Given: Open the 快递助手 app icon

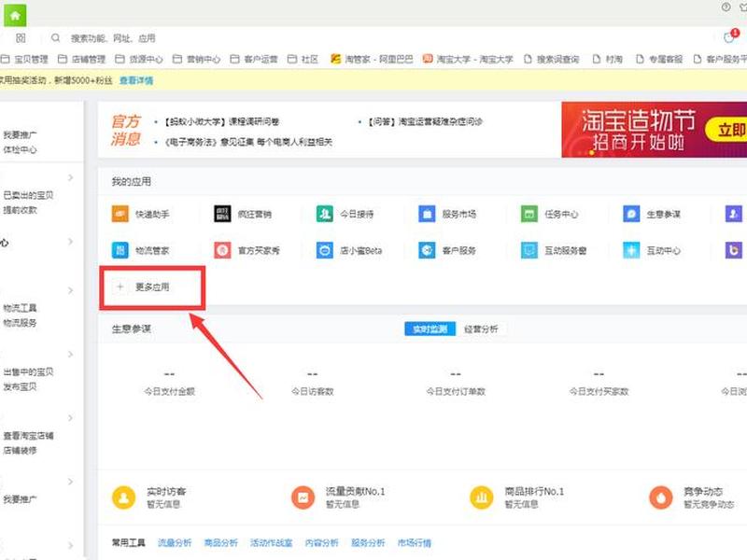Looking at the screenshot, I should [120, 214].
